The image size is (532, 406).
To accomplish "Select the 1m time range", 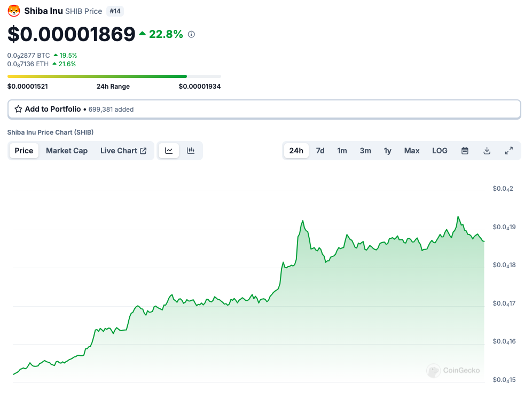I will (342, 151).
